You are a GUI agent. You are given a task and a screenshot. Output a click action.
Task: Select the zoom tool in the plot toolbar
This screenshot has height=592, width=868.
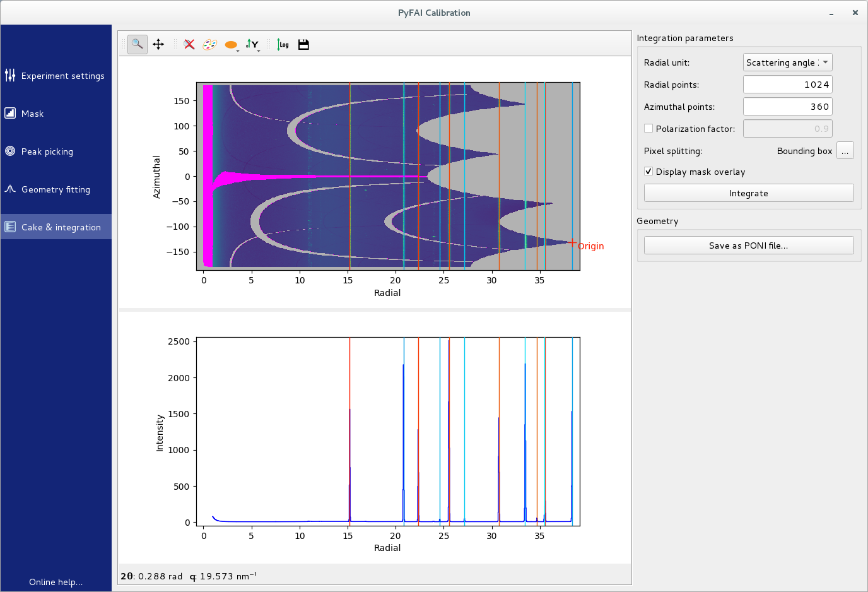tap(138, 44)
